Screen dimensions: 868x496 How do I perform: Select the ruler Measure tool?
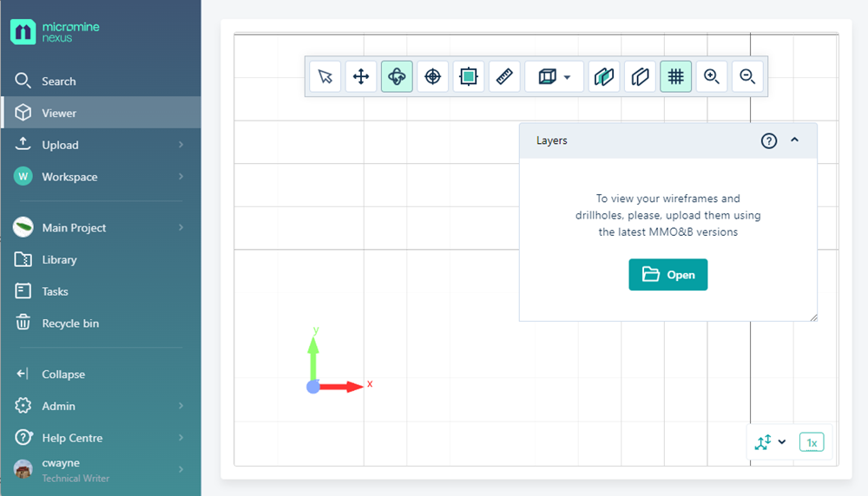coord(504,76)
